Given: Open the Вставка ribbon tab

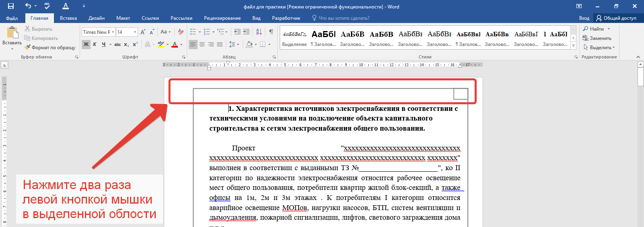Looking at the screenshot, I should [68, 18].
